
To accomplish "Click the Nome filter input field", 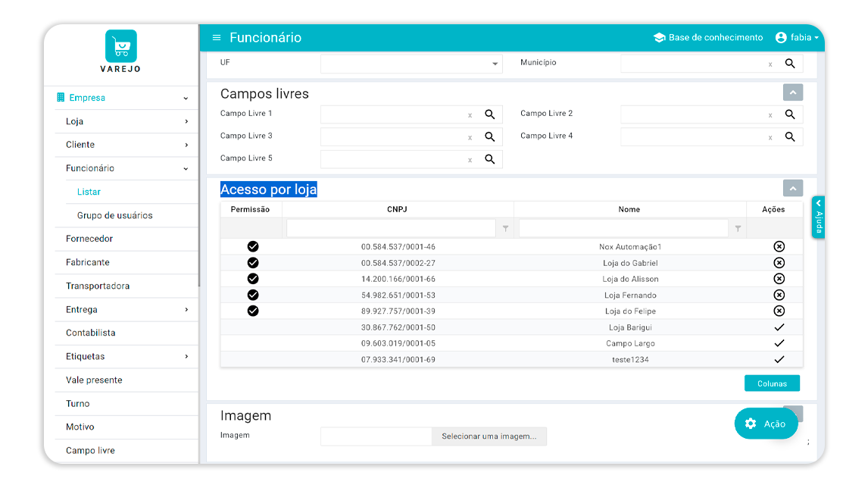I will tap(623, 228).
